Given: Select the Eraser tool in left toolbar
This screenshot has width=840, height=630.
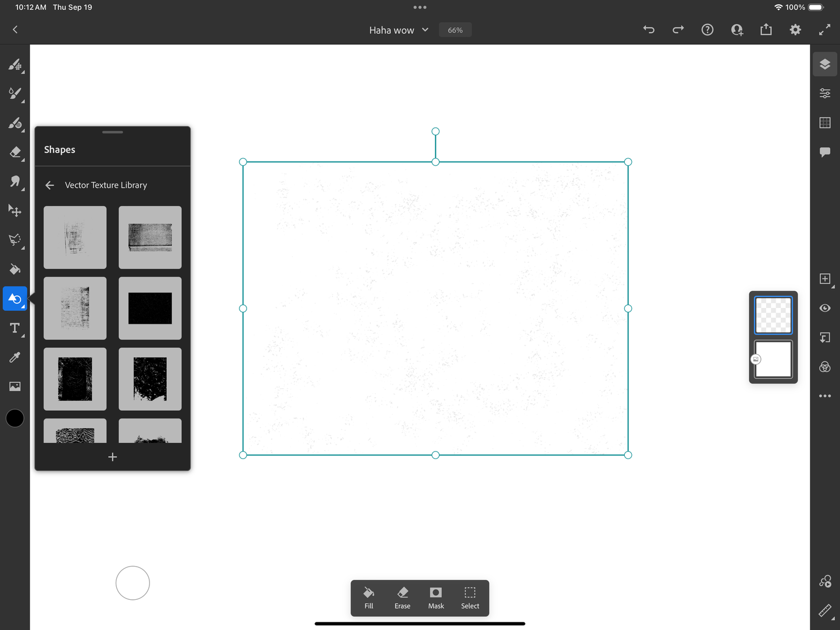Looking at the screenshot, I should 15,152.
